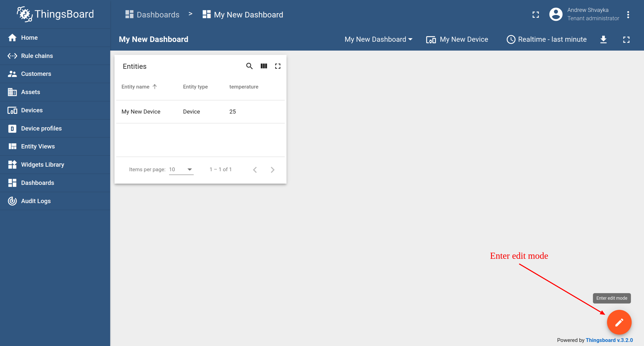Viewport: 644px width, 346px height.
Task: Expand Entities widget to fullscreen
Action: (x=278, y=66)
